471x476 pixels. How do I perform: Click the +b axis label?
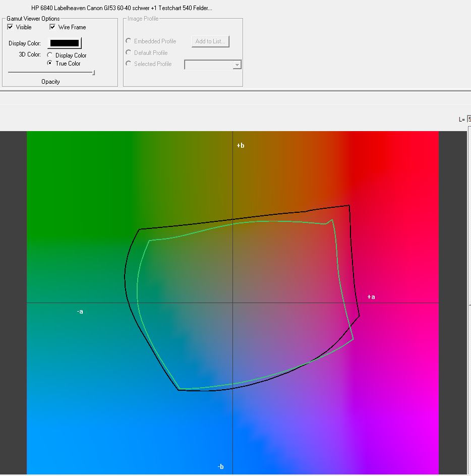(241, 146)
